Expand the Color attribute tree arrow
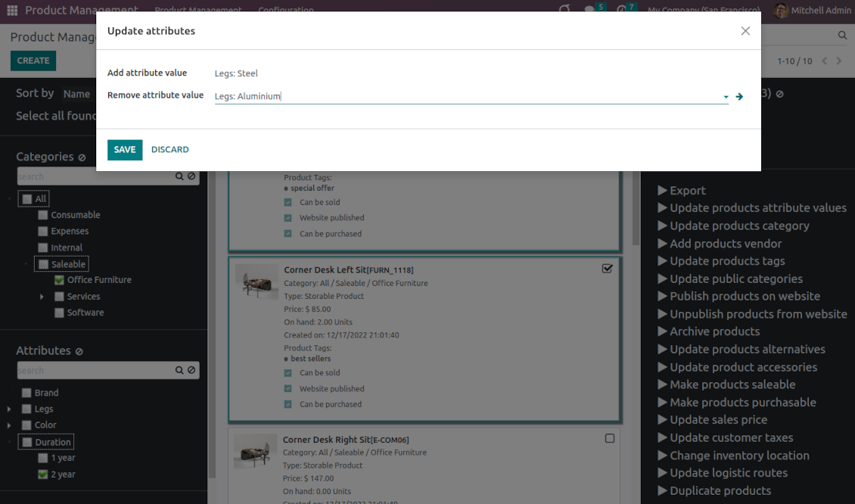Viewport: 855px width, 504px height. tap(9, 425)
